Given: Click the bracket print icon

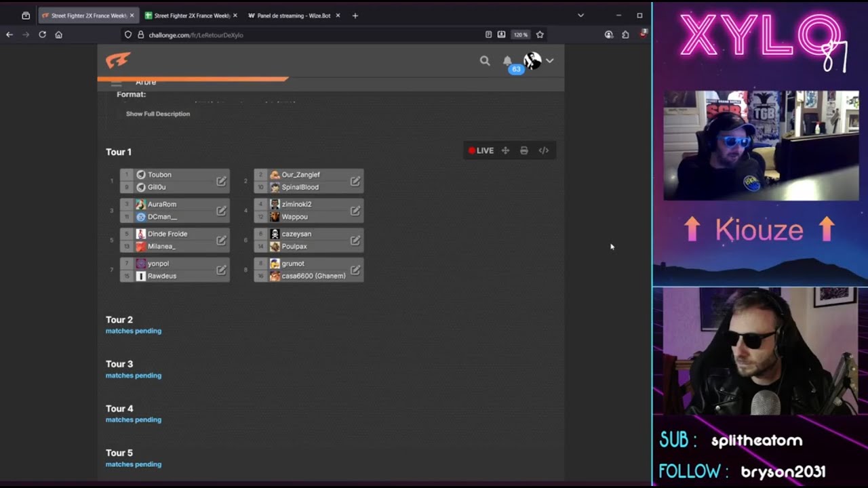Looking at the screenshot, I should (x=524, y=150).
